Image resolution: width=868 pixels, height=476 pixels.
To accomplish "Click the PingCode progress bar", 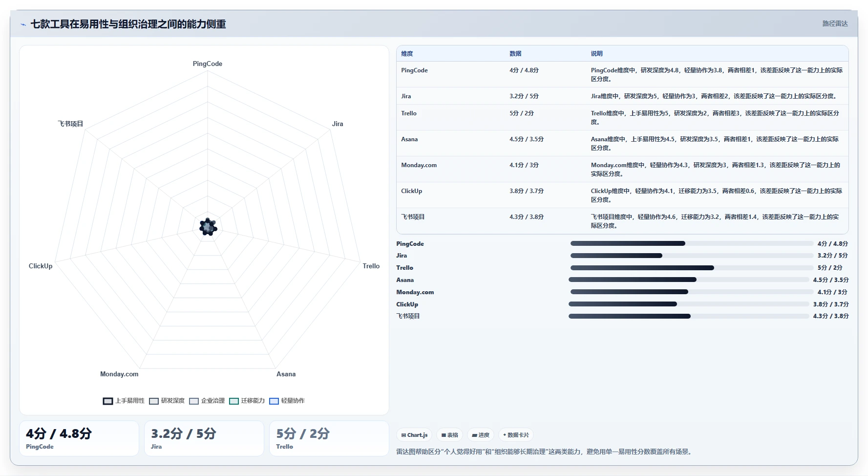I will click(692, 243).
